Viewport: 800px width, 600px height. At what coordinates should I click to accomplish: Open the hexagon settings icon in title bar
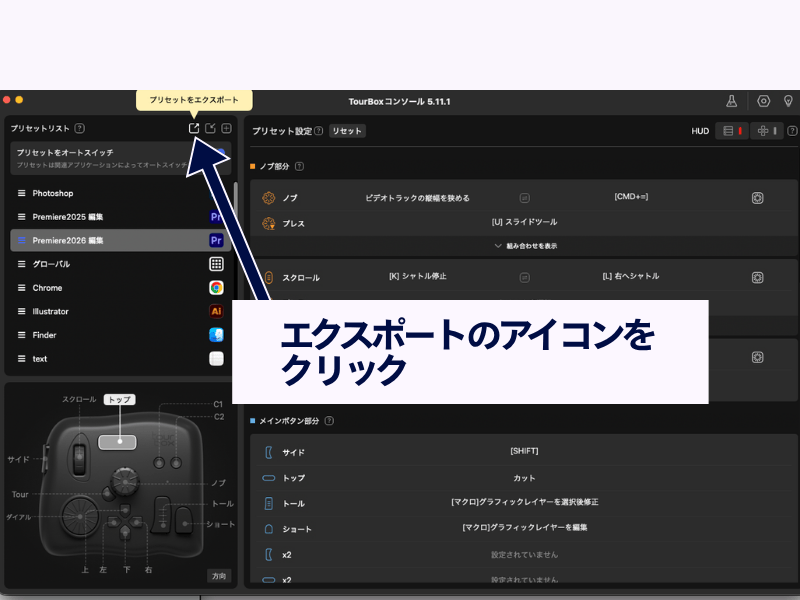coord(764,101)
